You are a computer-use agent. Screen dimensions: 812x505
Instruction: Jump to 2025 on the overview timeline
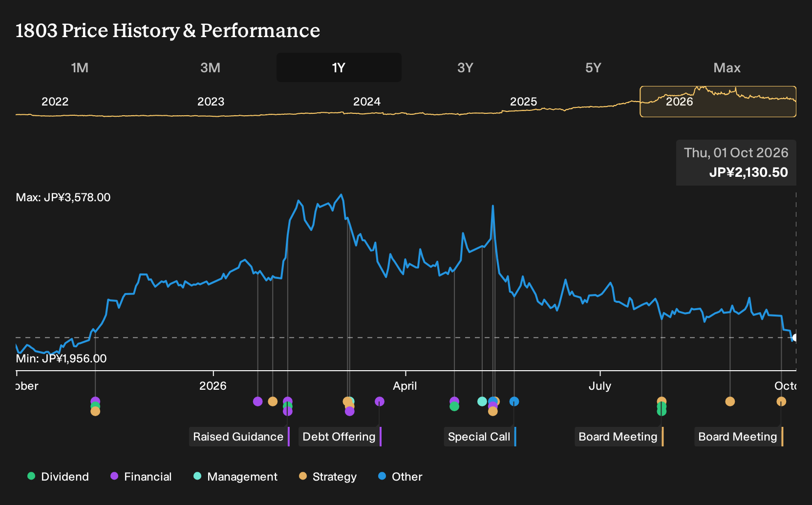523,102
